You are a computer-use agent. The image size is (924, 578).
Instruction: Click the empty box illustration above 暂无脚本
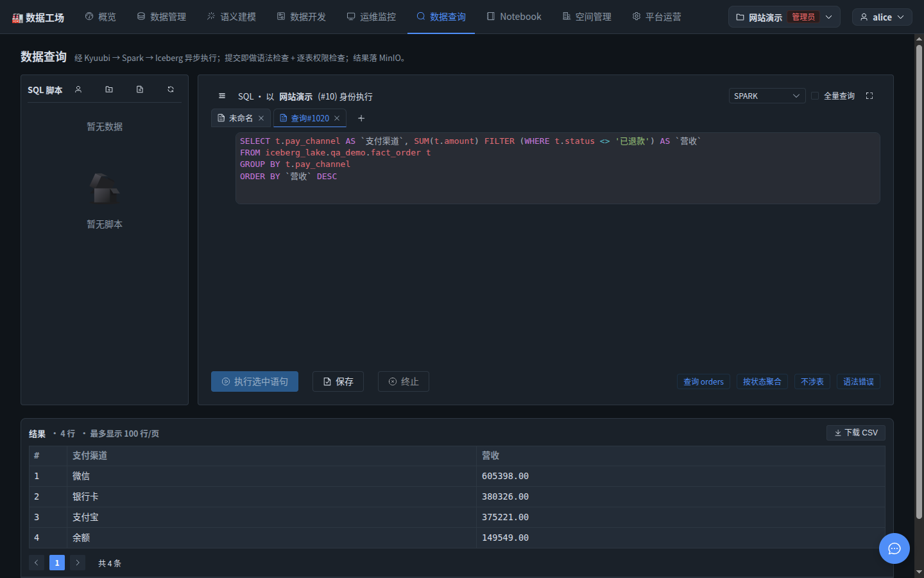pos(105,189)
